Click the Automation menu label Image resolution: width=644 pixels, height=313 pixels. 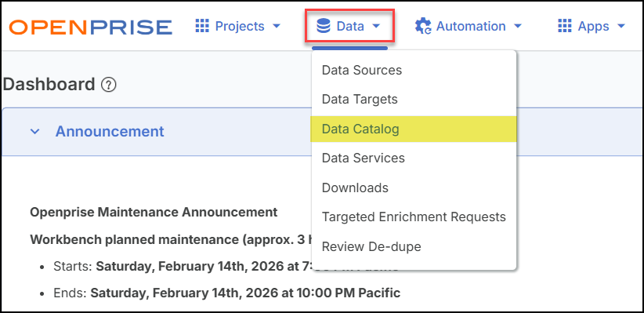pyautogui.click(x=471, y=27)
